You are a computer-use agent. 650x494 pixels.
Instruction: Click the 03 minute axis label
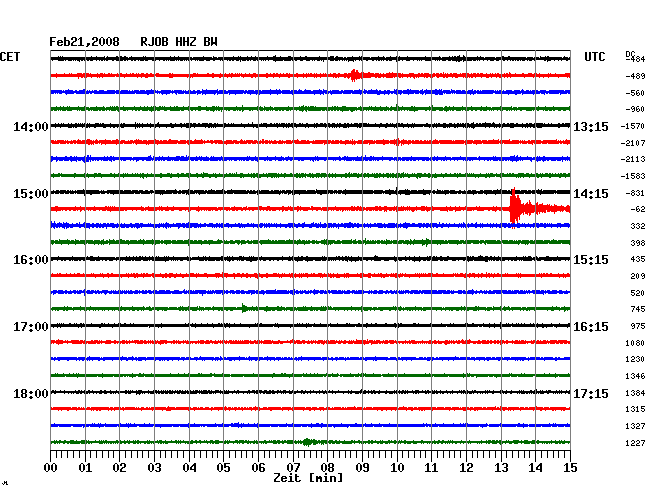click(154, 467)
